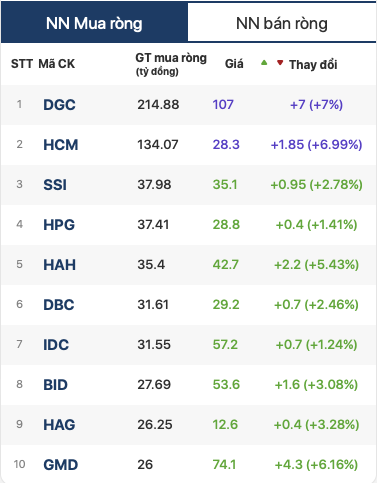Click the HAG stock code
377x483 pixels.
coord(59,425)
